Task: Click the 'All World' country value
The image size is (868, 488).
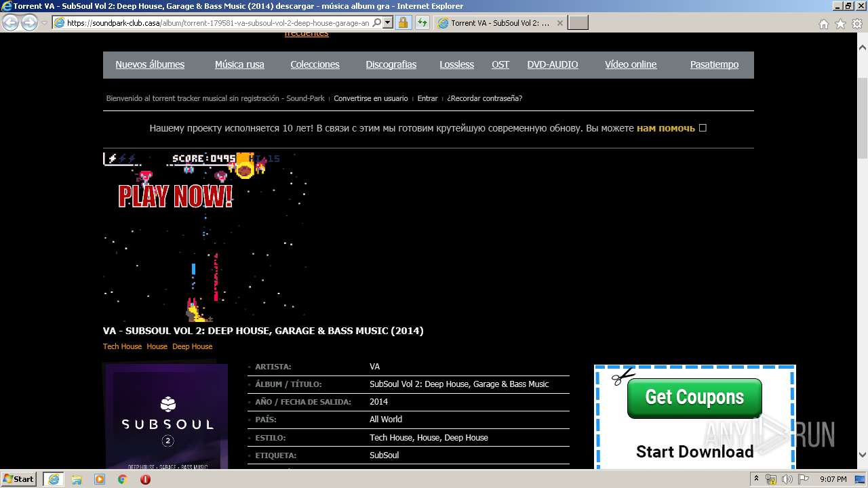Action: (x=386, y=420)
